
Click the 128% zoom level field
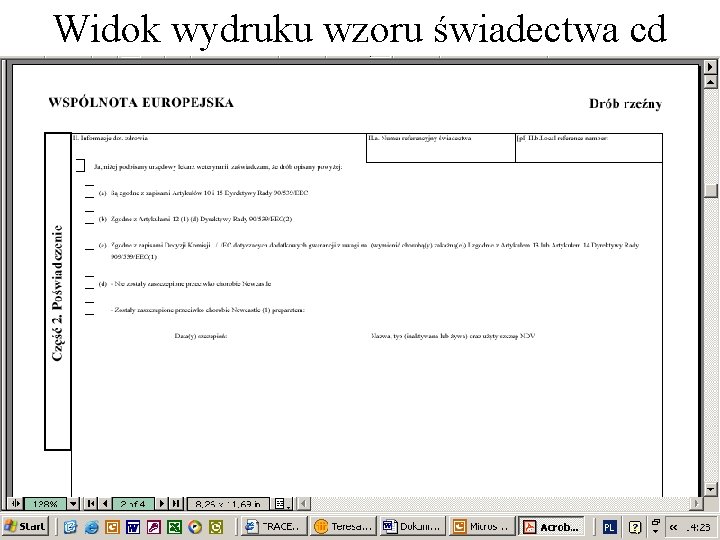tap(45, 504)
